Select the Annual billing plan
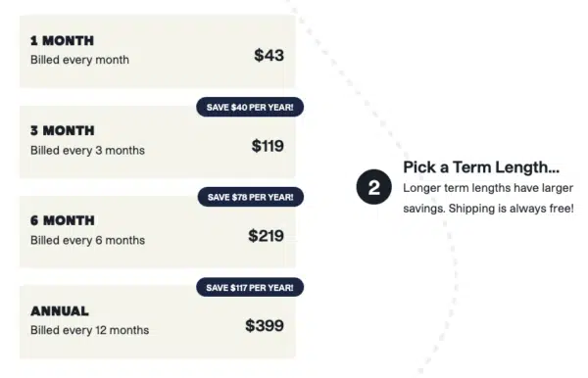Screen dimensions: 588x378 point(158,322)
